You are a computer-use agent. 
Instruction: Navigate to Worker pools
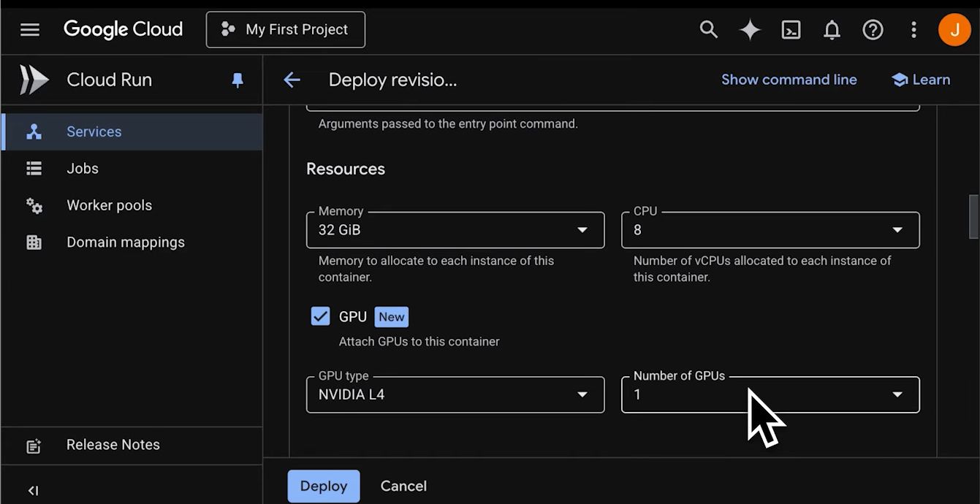[x=109, y=205]
